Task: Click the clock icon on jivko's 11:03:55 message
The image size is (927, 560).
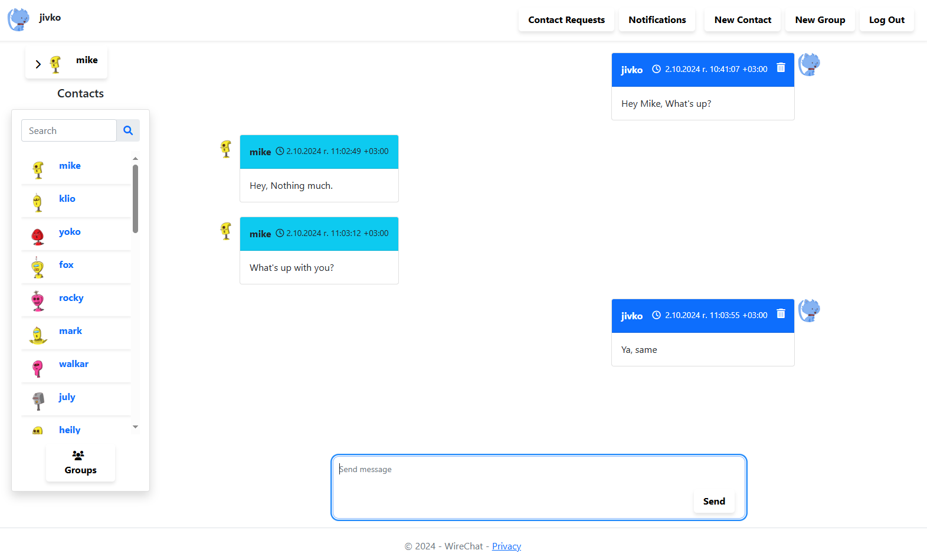Action: [656, 315]
